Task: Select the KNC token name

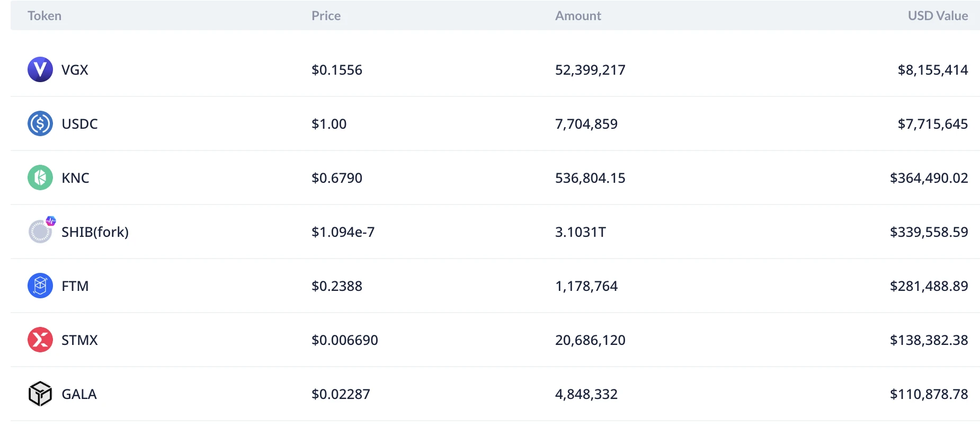Action: click(x=75, y=178)
